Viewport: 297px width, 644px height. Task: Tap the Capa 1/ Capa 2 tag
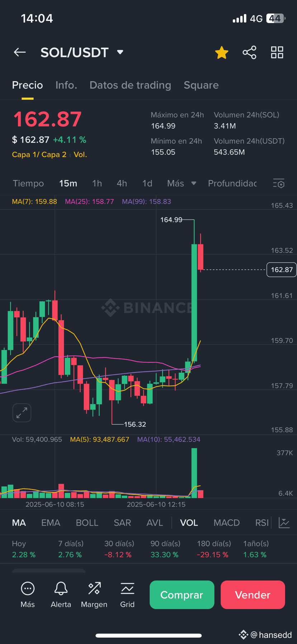(39, 155)
